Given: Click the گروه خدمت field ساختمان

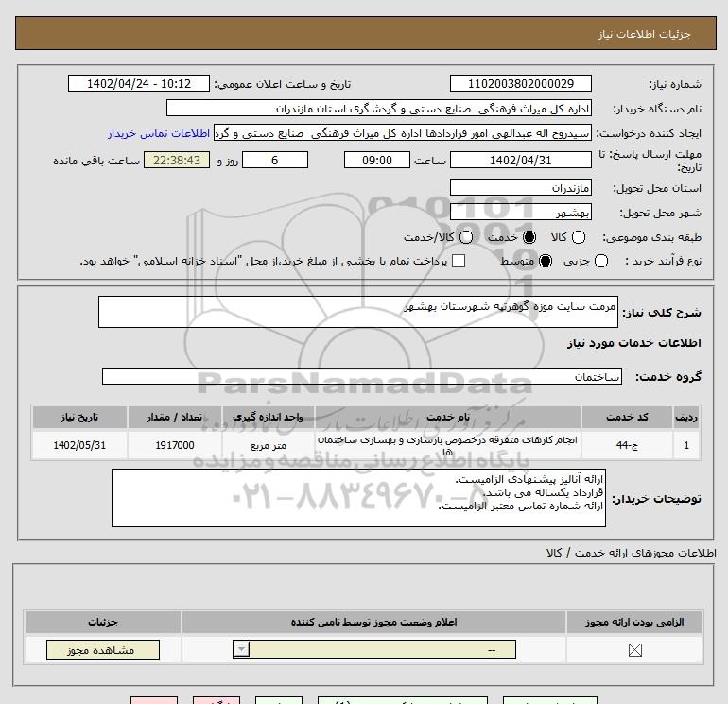Looking at the screenshot, I should [x=362, y=376].
